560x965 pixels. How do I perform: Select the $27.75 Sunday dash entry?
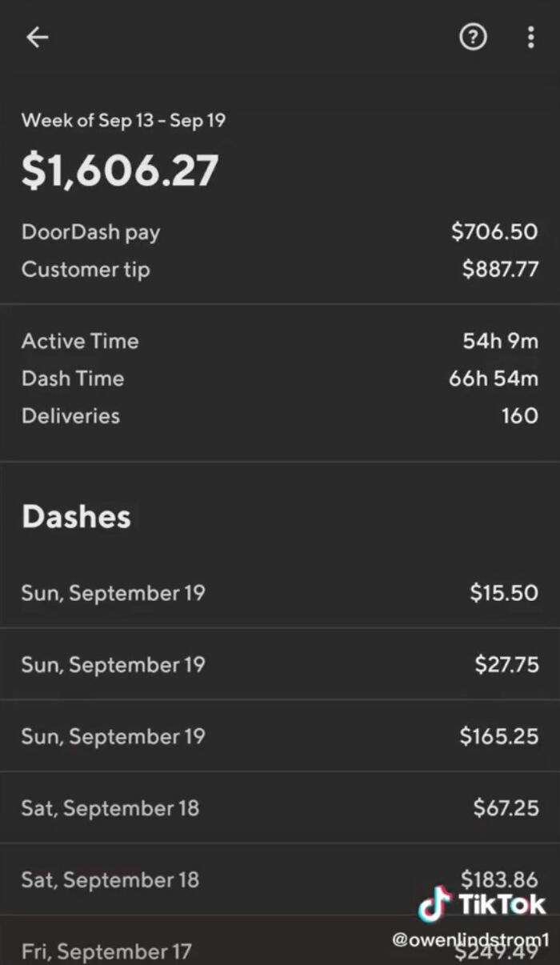[x=280, y=664]
